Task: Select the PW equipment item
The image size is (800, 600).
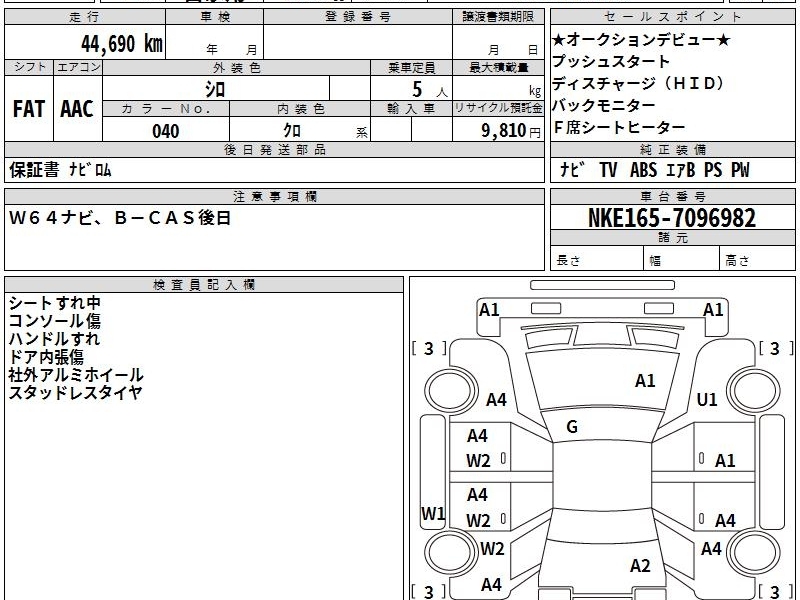Action: (740, 169)
